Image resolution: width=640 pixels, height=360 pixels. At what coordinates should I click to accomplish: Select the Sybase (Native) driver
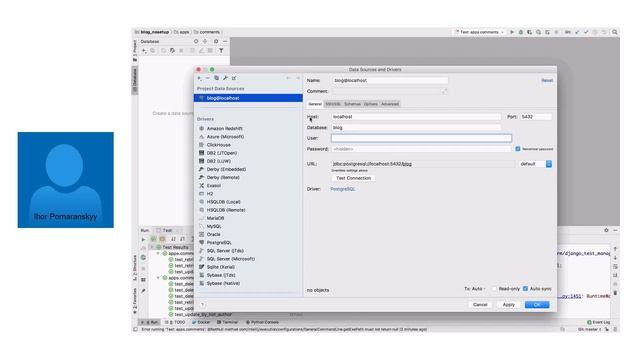[223, 283]
